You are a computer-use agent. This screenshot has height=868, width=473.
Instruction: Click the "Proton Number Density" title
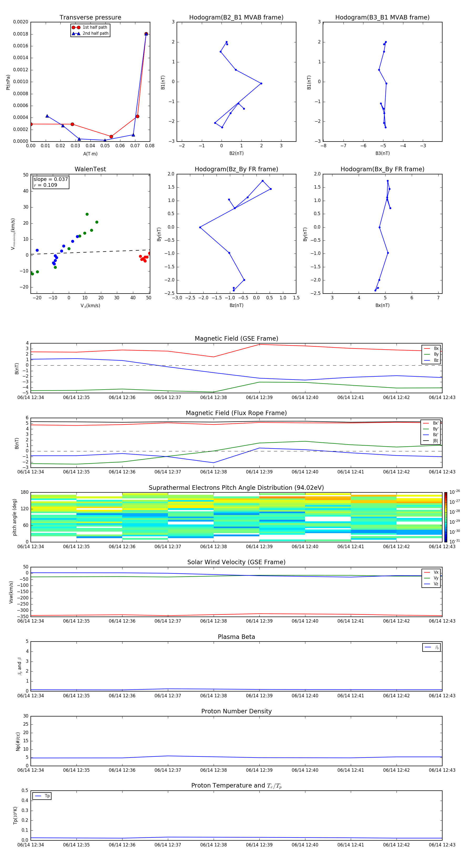(236, 711)
